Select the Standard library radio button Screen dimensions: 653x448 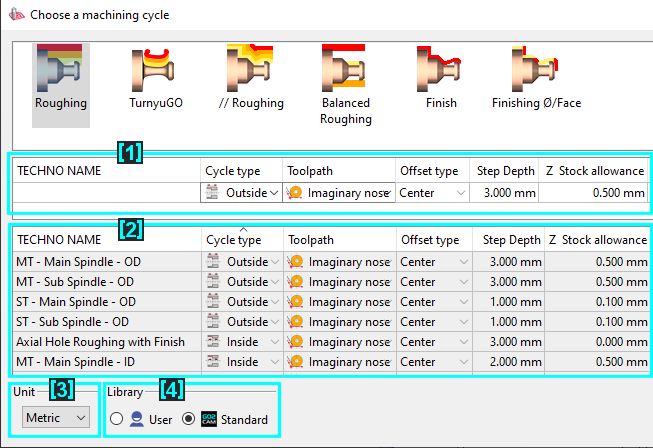click(x=187, y=420)
